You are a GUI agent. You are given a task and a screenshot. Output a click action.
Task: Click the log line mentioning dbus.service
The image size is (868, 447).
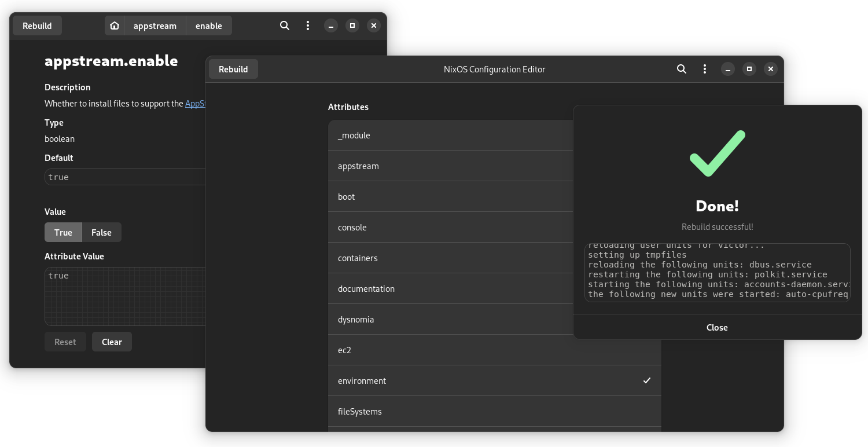pos(700,265)
